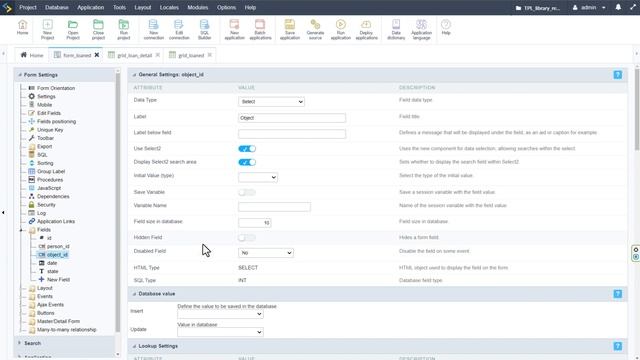The width and height of the screenshot is (640, 360).
Task: Click the Run application icon
Action: point(340,30)
